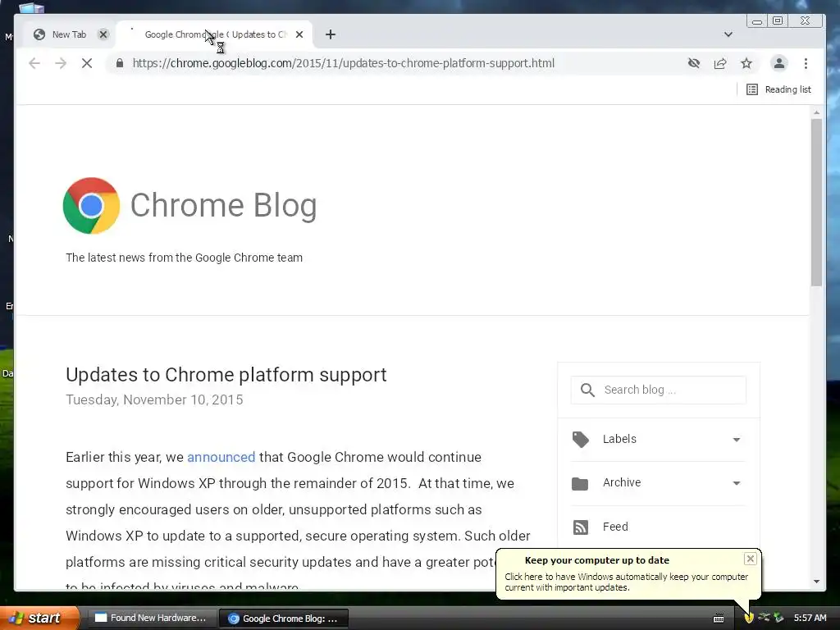Click the padlock site info icon

(x=120, y=63)
